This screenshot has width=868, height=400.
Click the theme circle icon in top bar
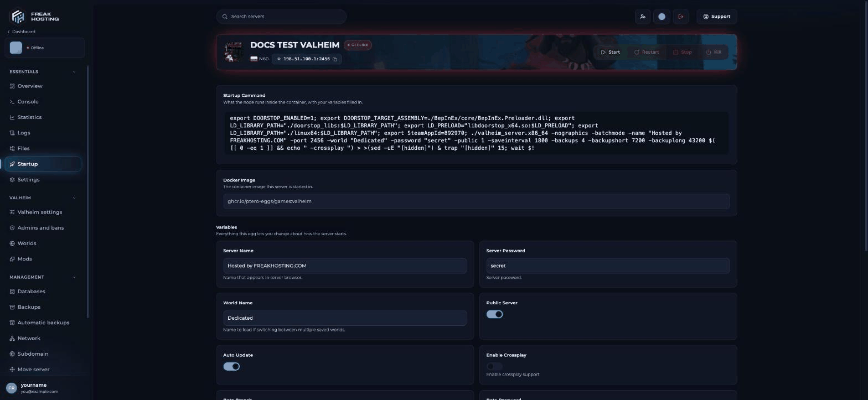(x=662, y=17)
